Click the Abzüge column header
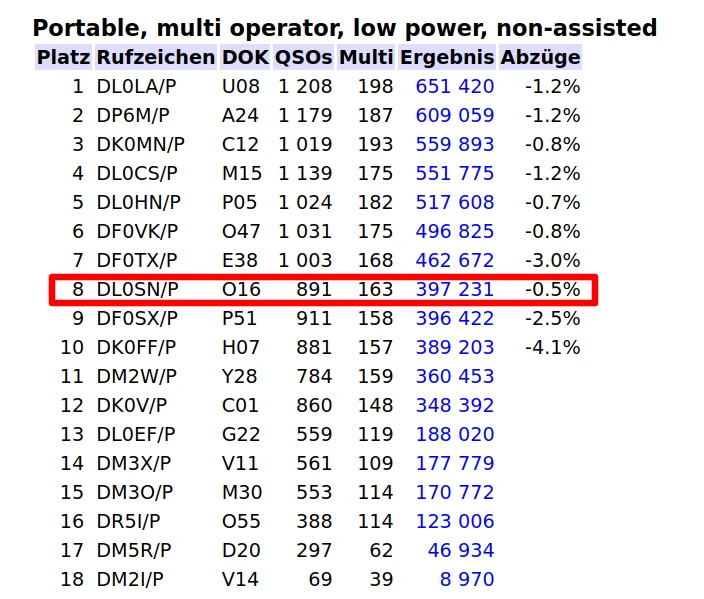 coord(540,58)
